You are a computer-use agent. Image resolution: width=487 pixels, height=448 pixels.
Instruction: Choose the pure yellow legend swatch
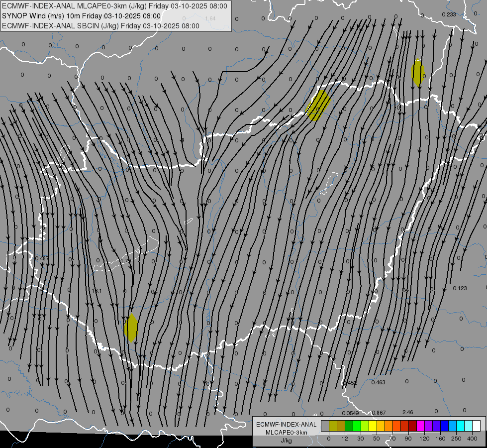pyautogui.click(x=373, y=426)
